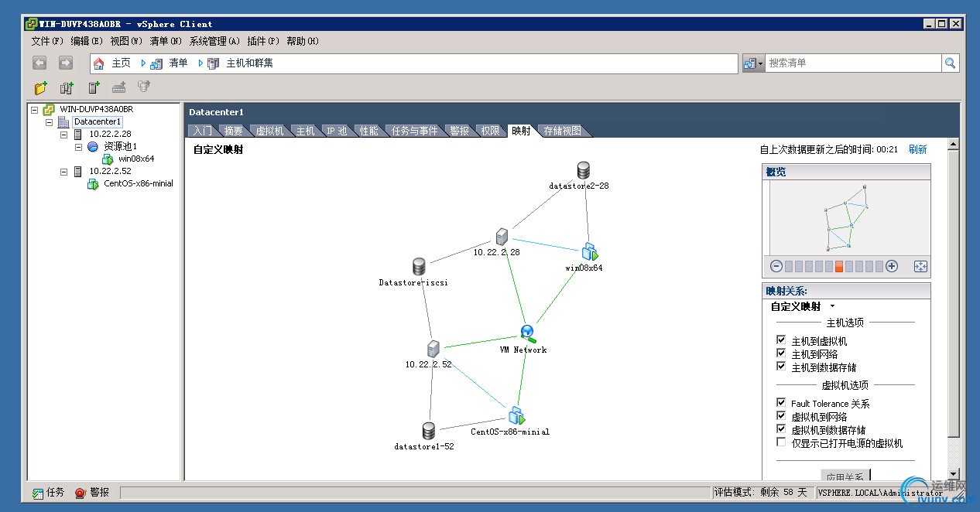Click the tasks icon in status bar
Screen dimensions: 980x512
(38, 493)
